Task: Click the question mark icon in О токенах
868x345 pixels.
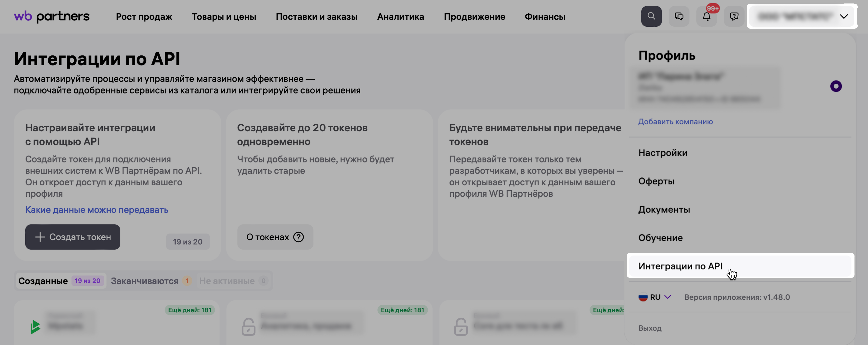Action: coord(298,237)
